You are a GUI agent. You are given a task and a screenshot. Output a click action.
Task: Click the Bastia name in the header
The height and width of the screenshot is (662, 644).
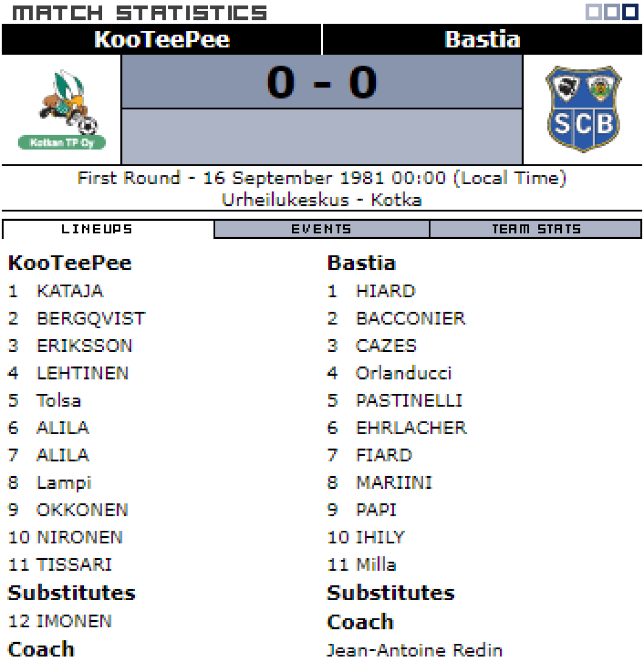482,40
